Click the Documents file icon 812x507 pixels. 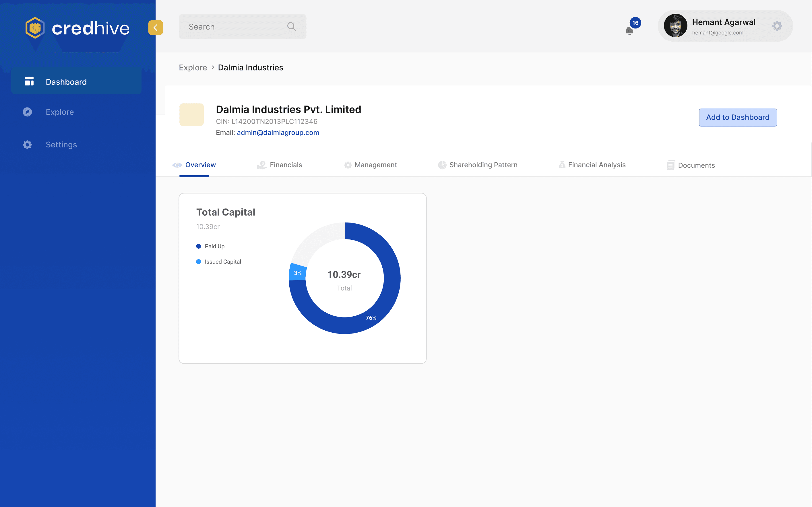[x=671, y=165]
